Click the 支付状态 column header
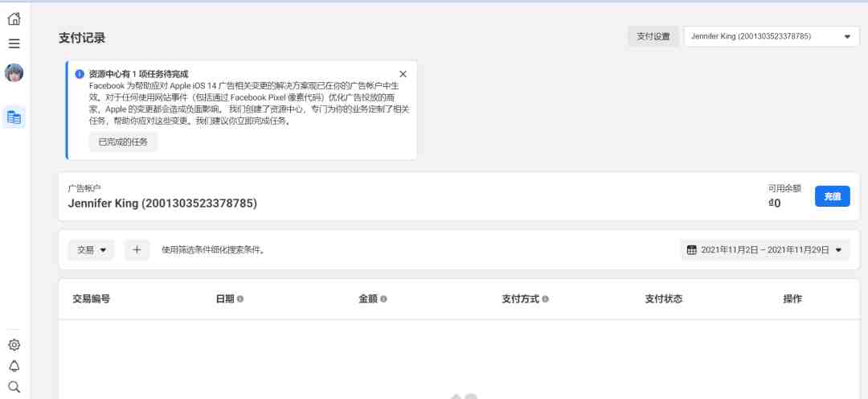This screenshot has width=868, height=399. point(664,298)
